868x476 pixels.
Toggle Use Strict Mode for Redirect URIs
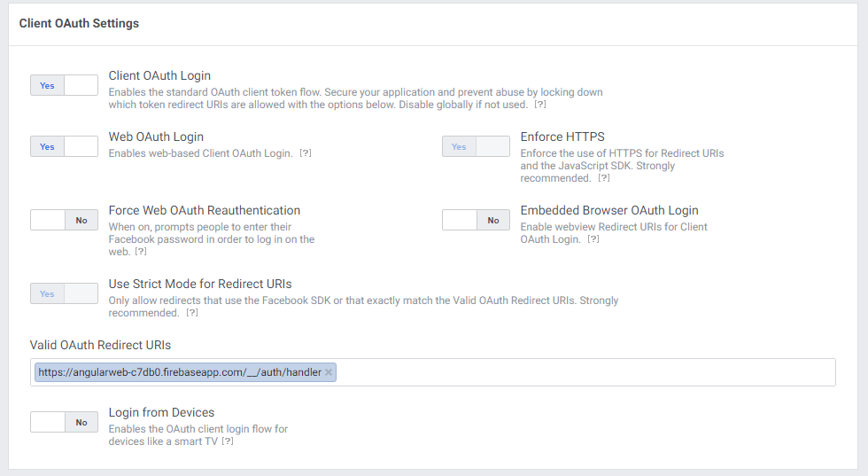click(64, 293)
